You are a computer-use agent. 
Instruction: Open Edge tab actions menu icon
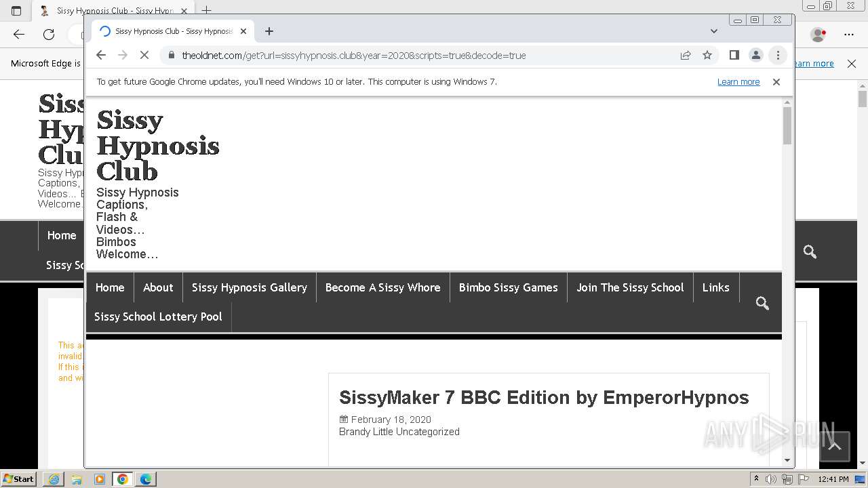click(16, 10)
